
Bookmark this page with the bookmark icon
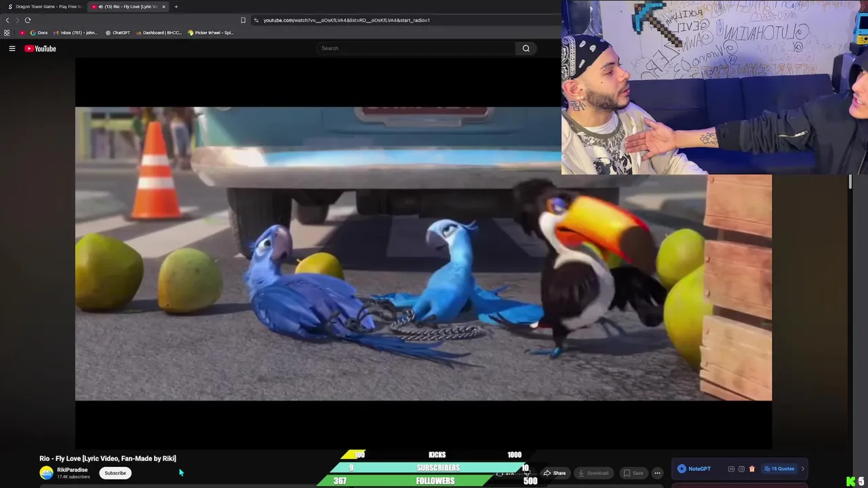pyautogui.click(x=243, y=20)
